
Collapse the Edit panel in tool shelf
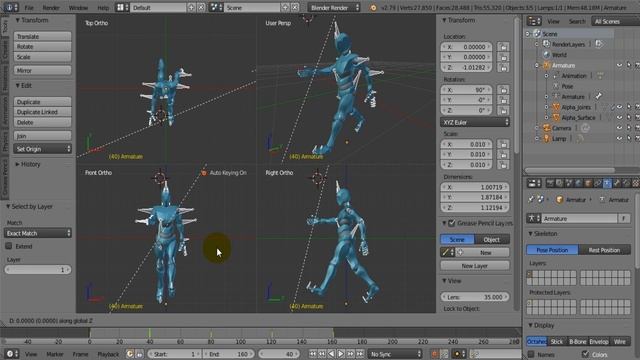18,85
